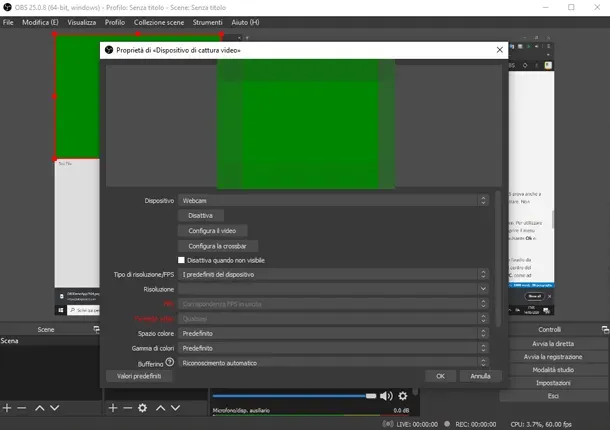Open the Dispositivo dropdown showing Webcam
Image resolution: width=610 pixels, height=430 pixels.
click(332, 200)
